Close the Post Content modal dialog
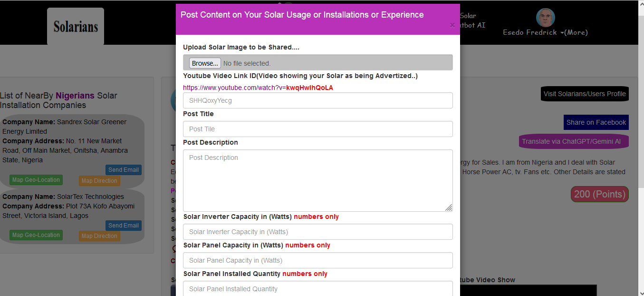 (x=452, y=25)
